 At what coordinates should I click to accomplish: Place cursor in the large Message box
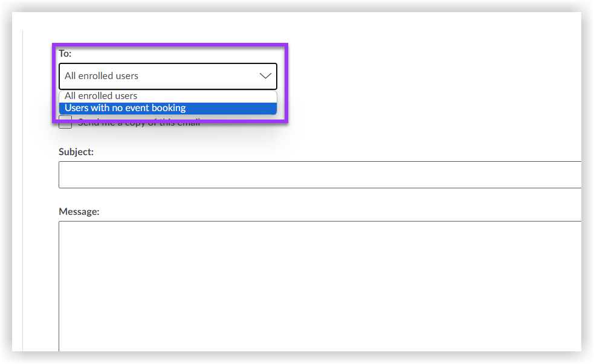[x=319, y=284]
